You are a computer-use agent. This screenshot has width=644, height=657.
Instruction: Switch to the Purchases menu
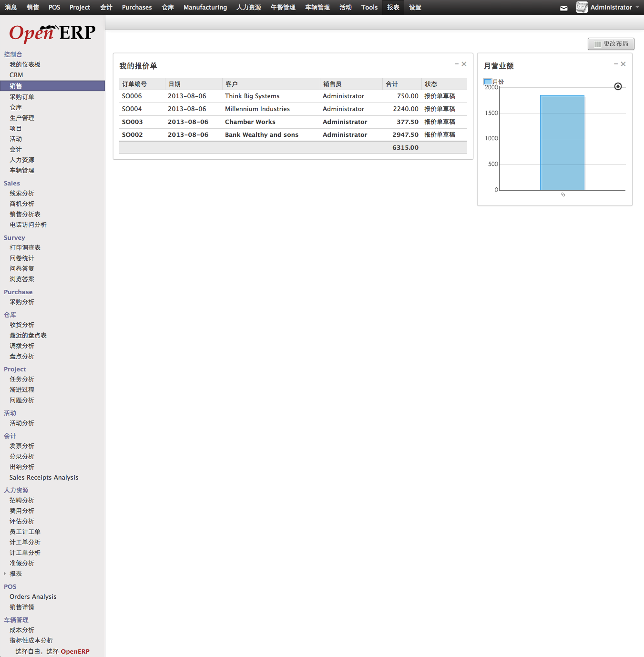pyautogui.click(x=137, y=7)
